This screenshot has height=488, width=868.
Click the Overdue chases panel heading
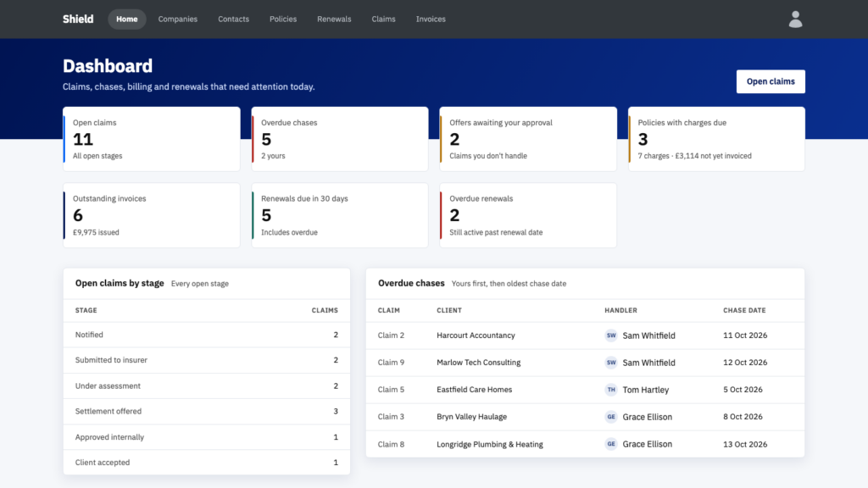pyautogui.click(x=411, y=283)
